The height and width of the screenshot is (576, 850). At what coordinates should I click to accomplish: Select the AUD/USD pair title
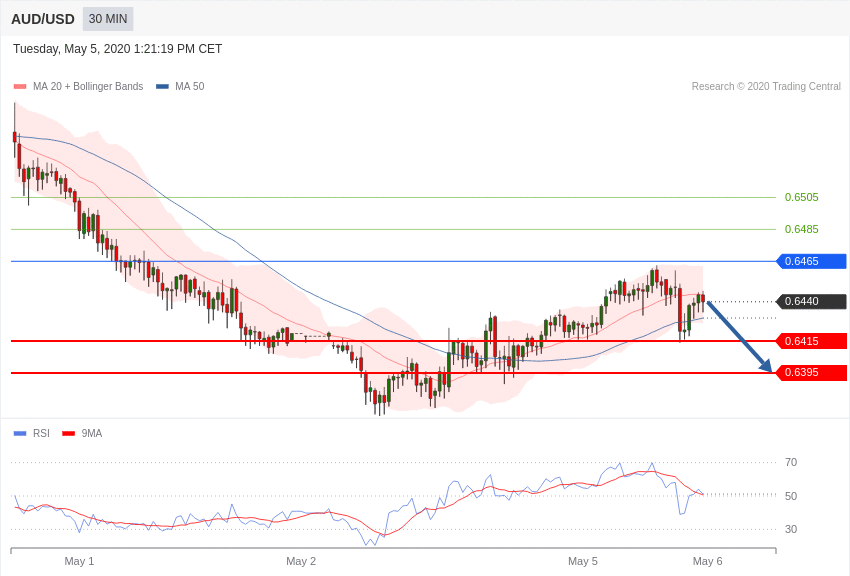click(43, 20)
